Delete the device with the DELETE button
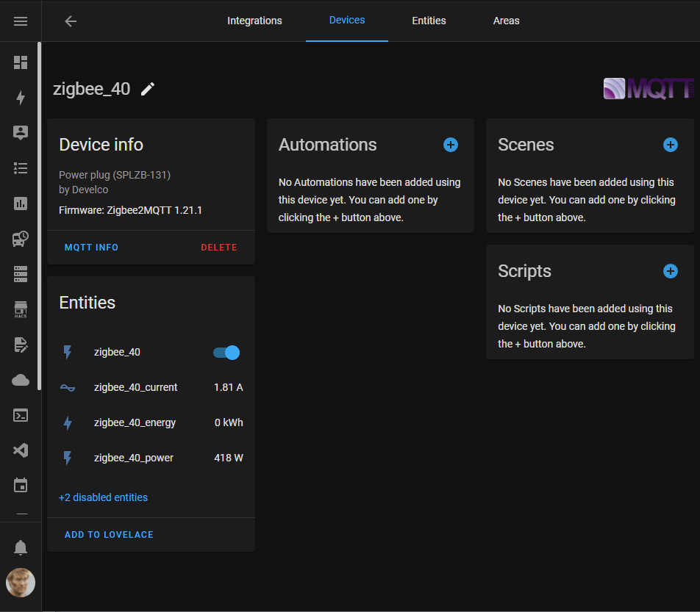The width and height of the screenshot is (700, 612). point(218,247)
